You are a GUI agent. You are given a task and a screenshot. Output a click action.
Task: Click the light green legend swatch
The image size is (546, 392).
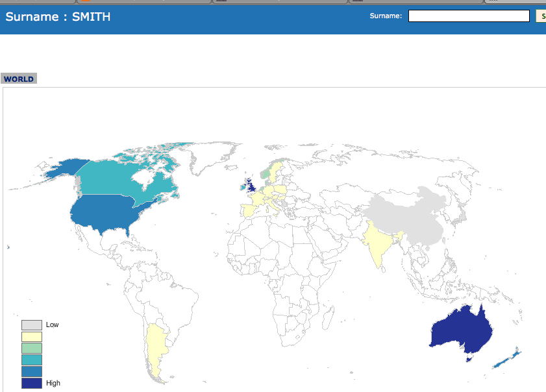coord(32,349)
